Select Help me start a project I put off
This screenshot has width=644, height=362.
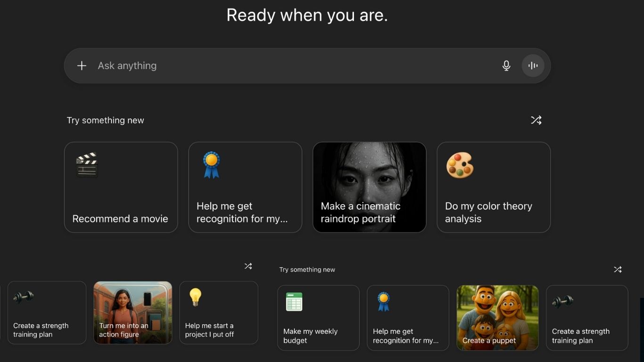219,313
